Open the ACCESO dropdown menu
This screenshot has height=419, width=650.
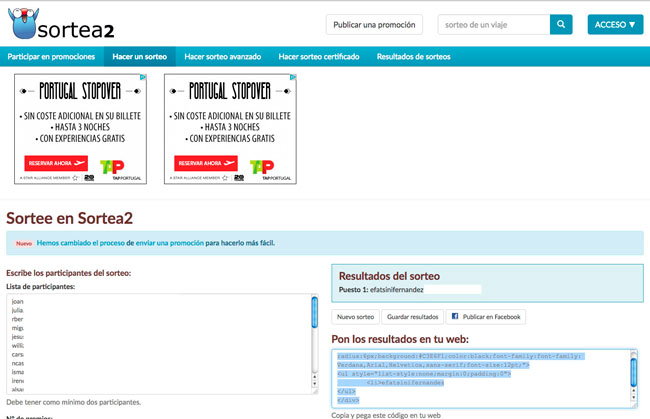(x=615, y=24)
